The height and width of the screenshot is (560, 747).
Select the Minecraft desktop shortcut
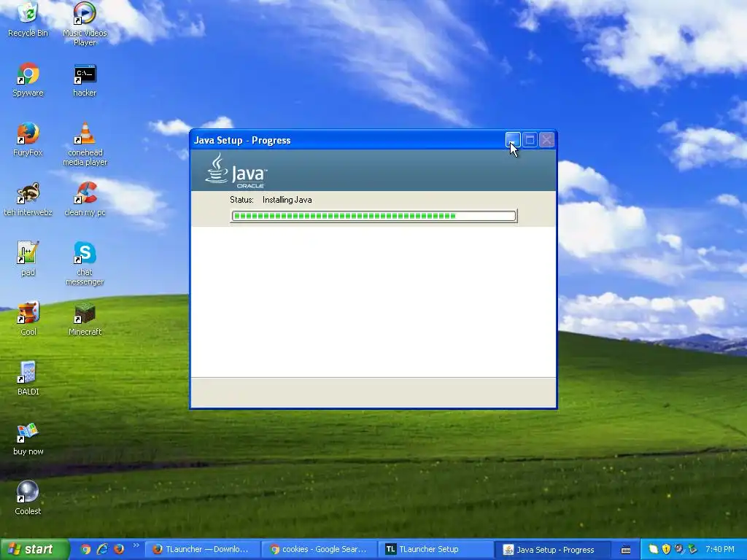tap(85, 319)
